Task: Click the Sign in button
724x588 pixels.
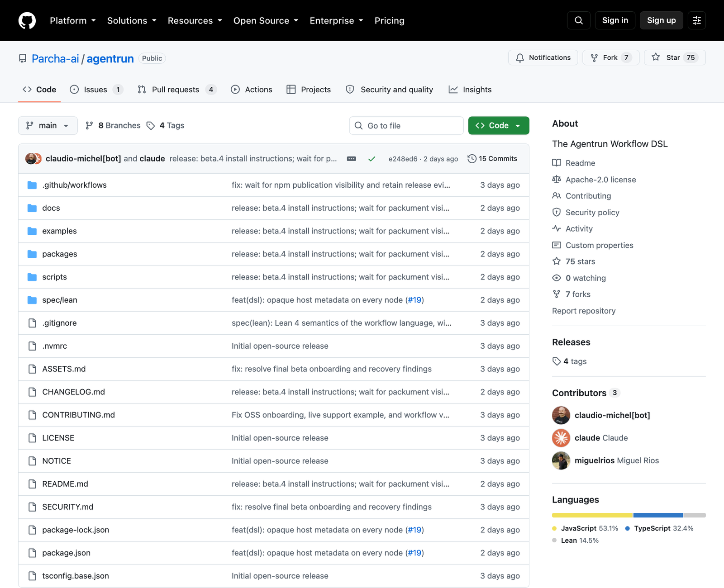Action: [615, 20]
